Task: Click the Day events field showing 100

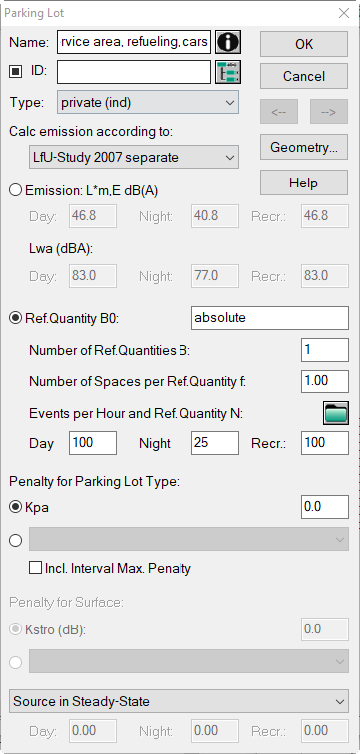Action: click(x=93, y=443)
